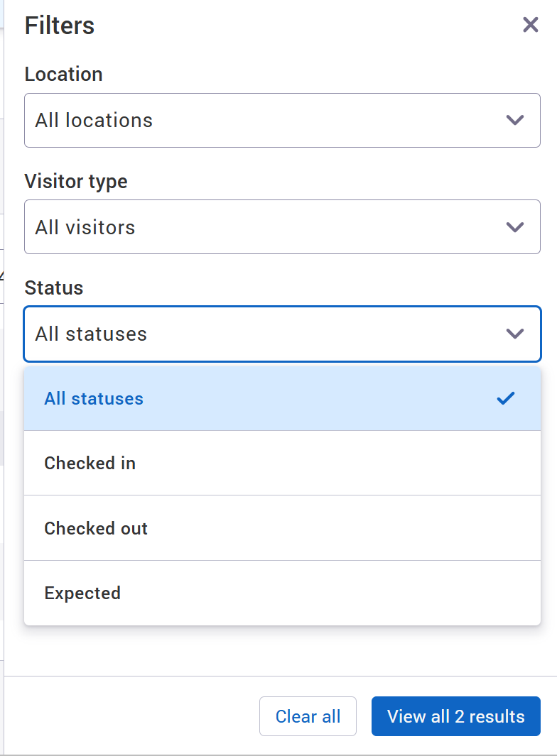
Task: Select the Checked out status option
Action: point(96,527)
